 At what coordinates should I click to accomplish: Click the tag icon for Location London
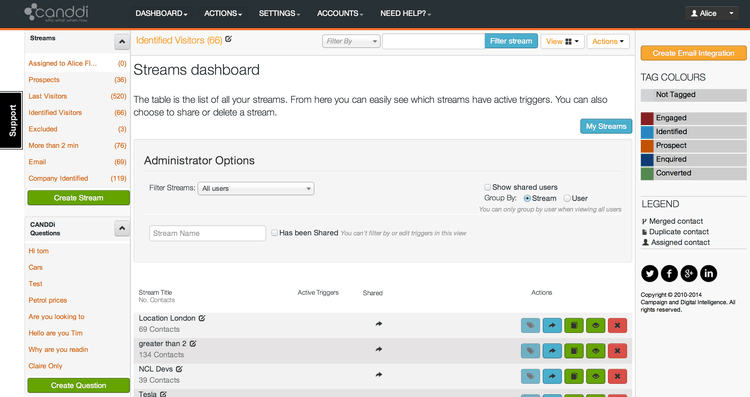(x=530, y=325)
